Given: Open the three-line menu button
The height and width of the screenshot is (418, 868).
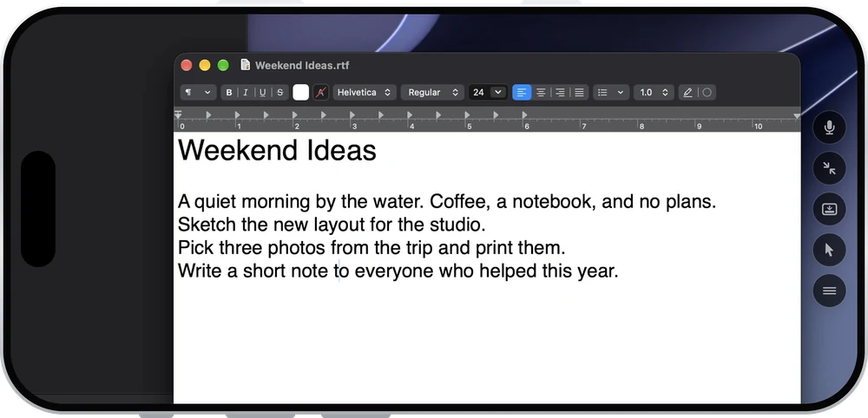Looking at the screenshot, I should click(x=829, y=291).
